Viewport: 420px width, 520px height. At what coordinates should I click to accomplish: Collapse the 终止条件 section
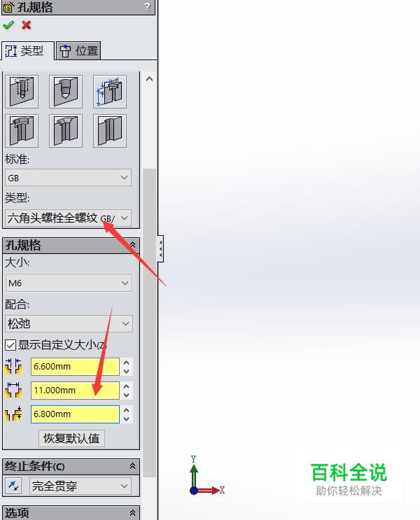coord(132,466)
